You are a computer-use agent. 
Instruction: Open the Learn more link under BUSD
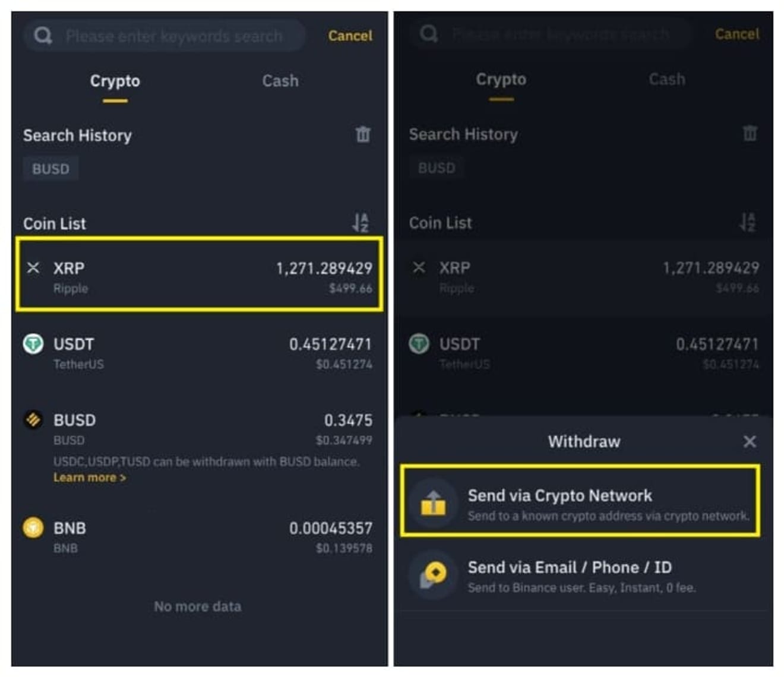tap(89, 477)
